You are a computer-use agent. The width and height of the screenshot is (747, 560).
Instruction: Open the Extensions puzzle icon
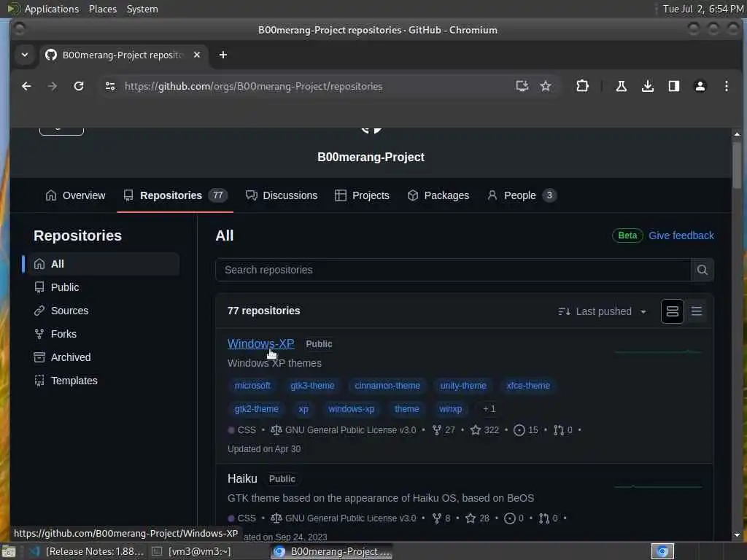pyautogui.click(x=582, y=86)
